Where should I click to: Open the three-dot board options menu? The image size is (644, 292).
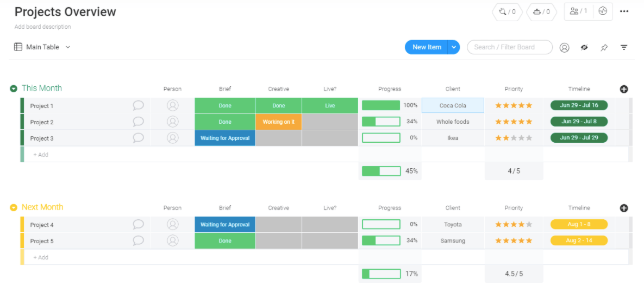click(x=624, y=11)
